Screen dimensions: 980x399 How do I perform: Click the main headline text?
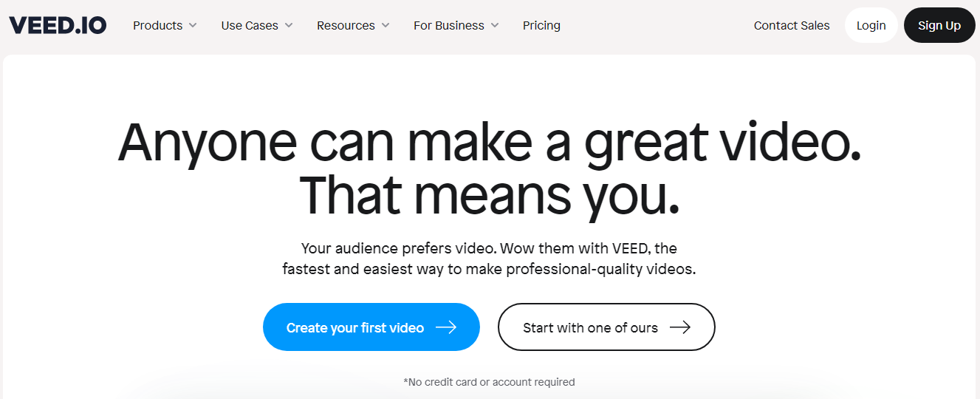490,167
